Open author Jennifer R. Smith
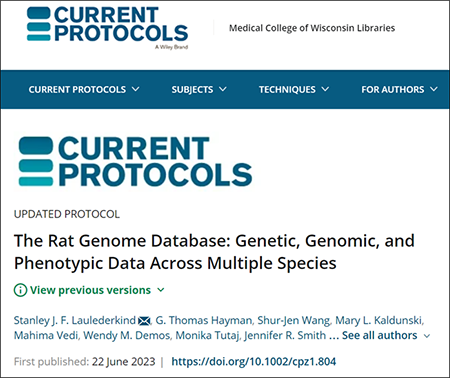Viewport: 450px width, 378px height. click(x=285, y=335)
